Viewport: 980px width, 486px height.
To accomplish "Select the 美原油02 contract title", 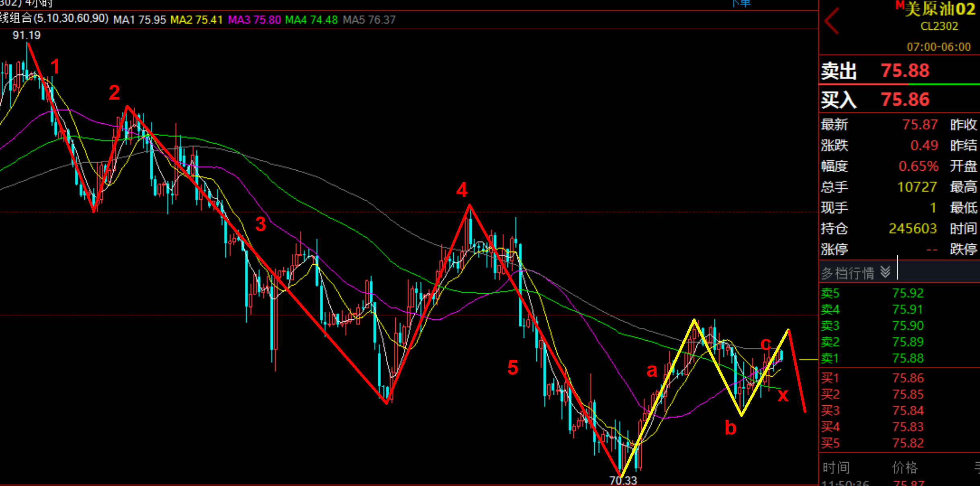I will coord(940,9).
